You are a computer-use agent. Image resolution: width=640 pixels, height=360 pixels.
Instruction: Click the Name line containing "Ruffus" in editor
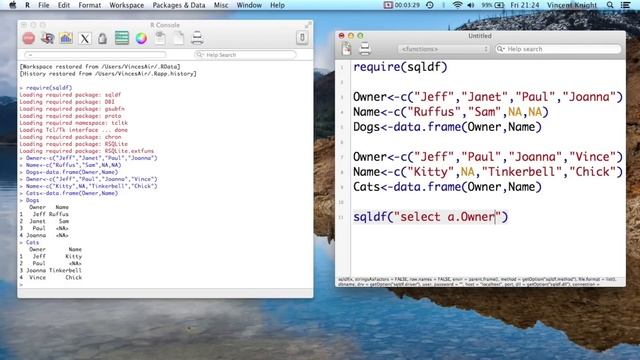451,112
